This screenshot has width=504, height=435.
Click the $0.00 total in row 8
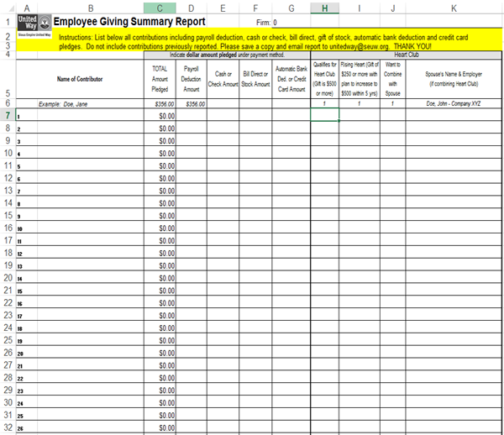tap(160, 128)
